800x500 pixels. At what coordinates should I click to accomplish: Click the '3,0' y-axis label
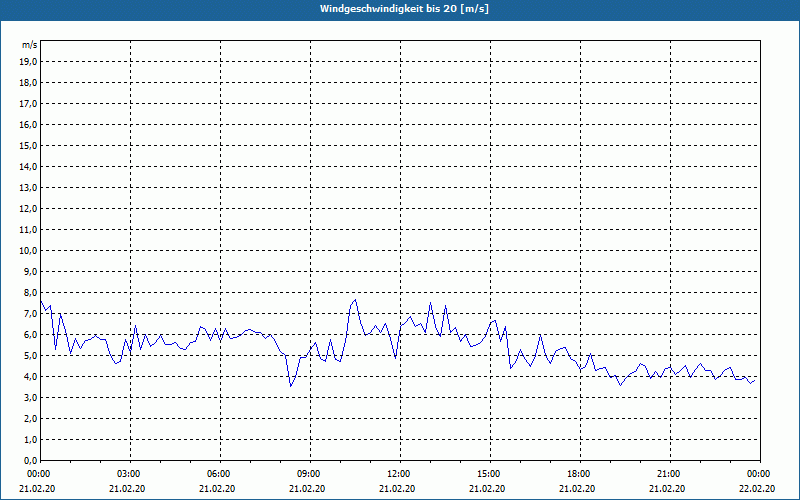tap(31, 397)
